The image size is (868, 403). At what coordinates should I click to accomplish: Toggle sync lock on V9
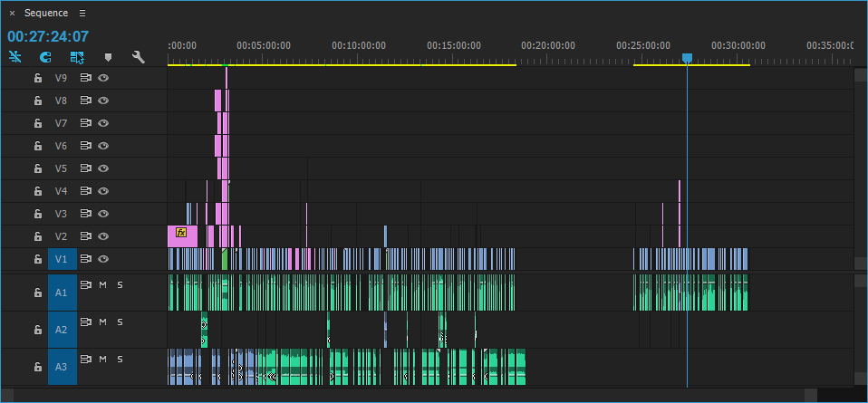85,78
